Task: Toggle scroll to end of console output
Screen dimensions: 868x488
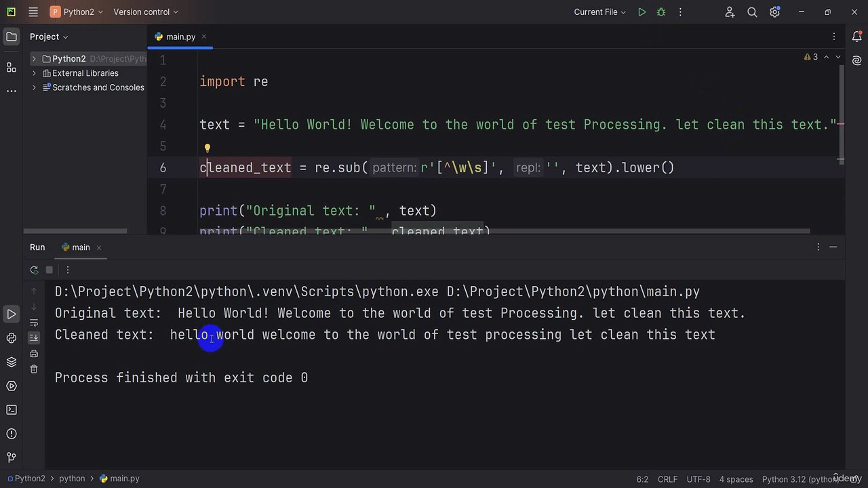Action: [x=34, y=338]
